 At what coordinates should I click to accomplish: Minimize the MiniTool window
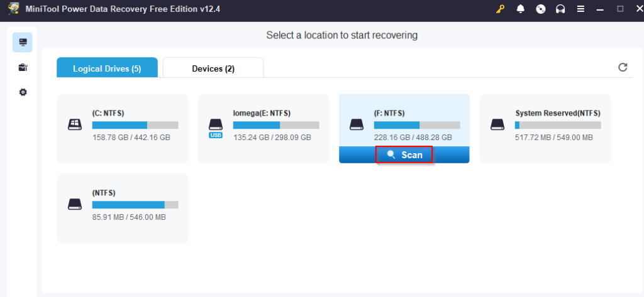601,9
